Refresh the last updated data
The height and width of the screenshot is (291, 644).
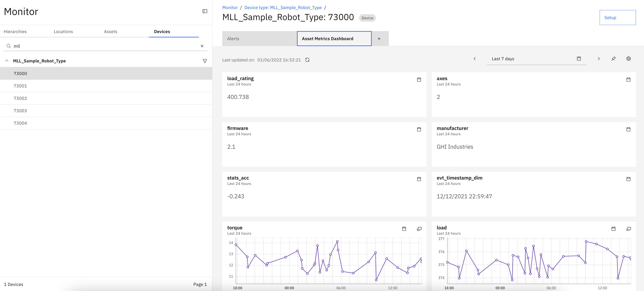tap(307, 60)
